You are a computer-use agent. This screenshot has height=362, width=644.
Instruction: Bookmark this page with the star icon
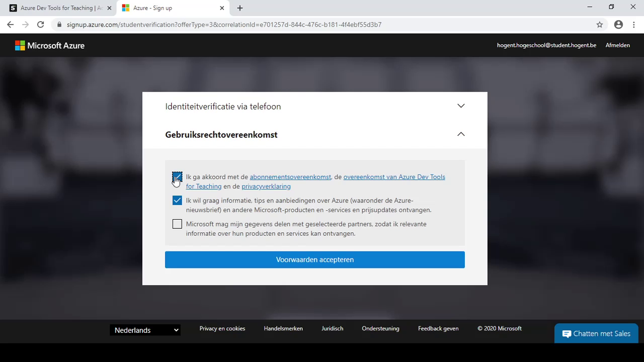pos(600,25)
